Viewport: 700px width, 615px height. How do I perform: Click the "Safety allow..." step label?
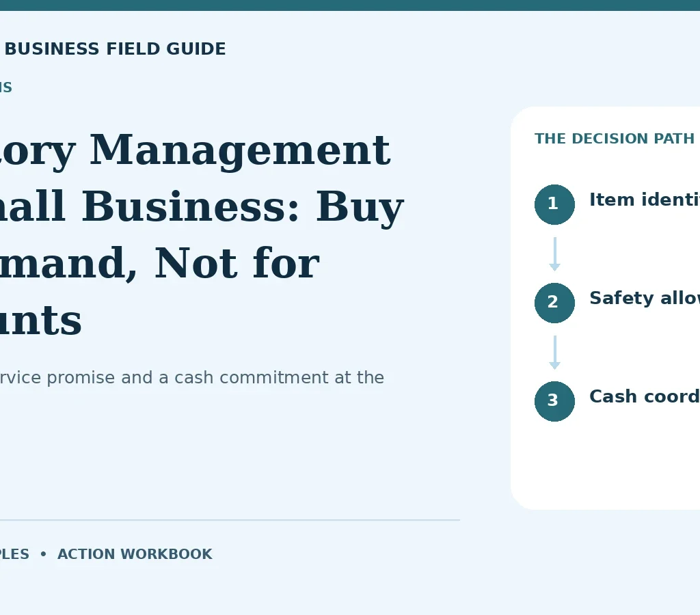(x=645, y=298)
